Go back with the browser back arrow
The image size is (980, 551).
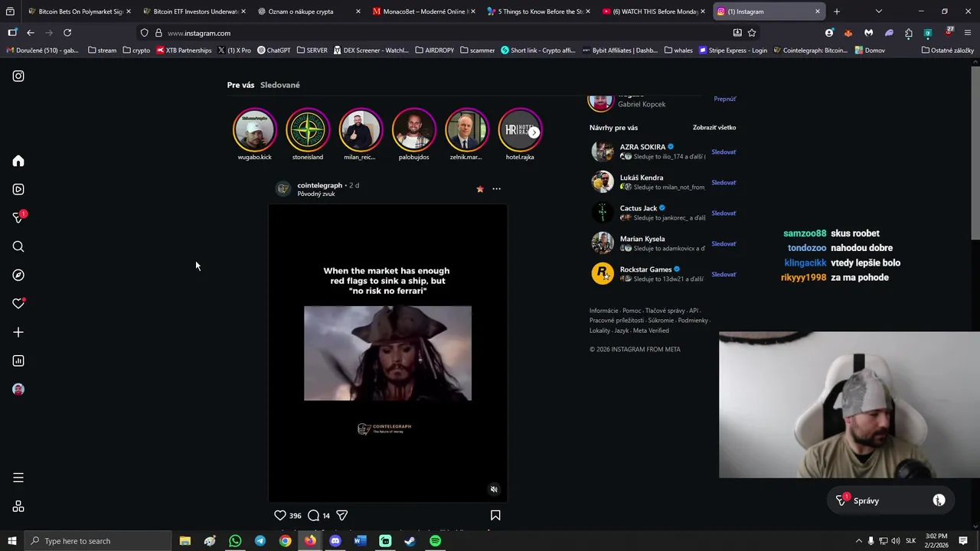tap(31, 33)
